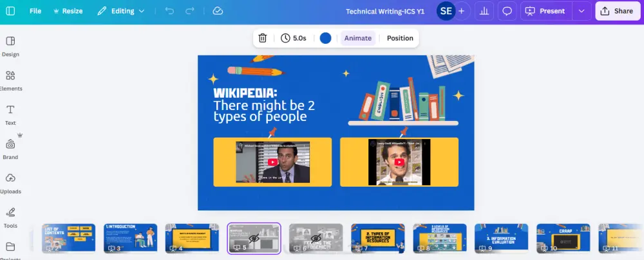Open the Position panel
This screenshot has height=260, width=644.
pyautogui.click(x=400, y=38)
